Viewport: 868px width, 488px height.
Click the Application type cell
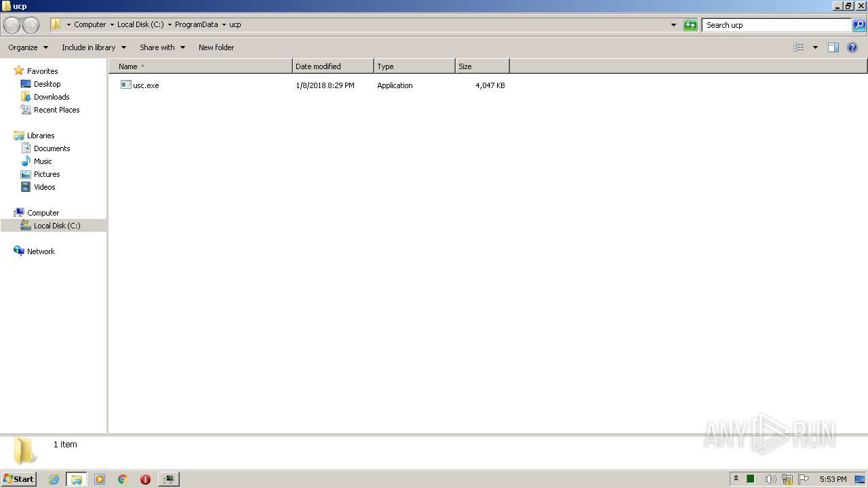pyautogui.click(x=395, y=85)
